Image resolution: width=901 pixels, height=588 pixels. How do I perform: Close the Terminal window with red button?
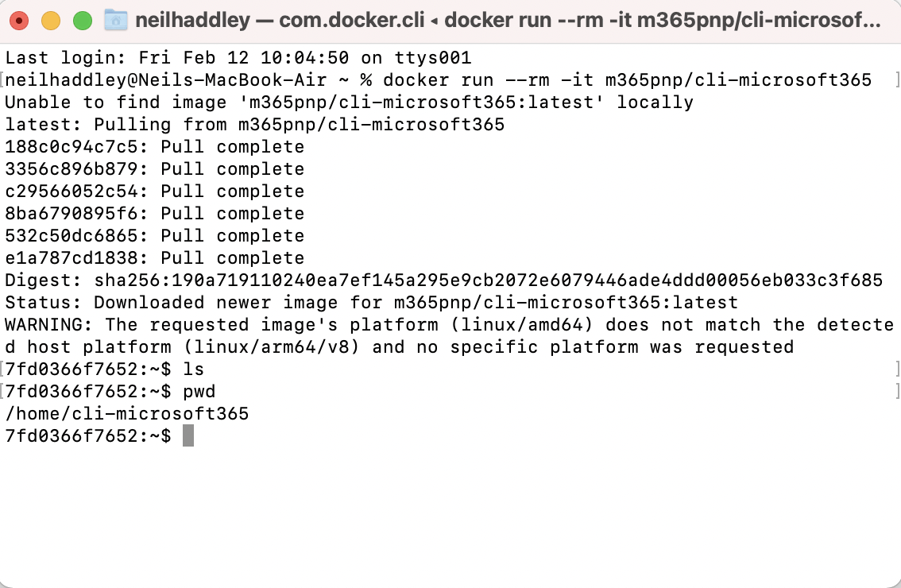pos(20,21)
